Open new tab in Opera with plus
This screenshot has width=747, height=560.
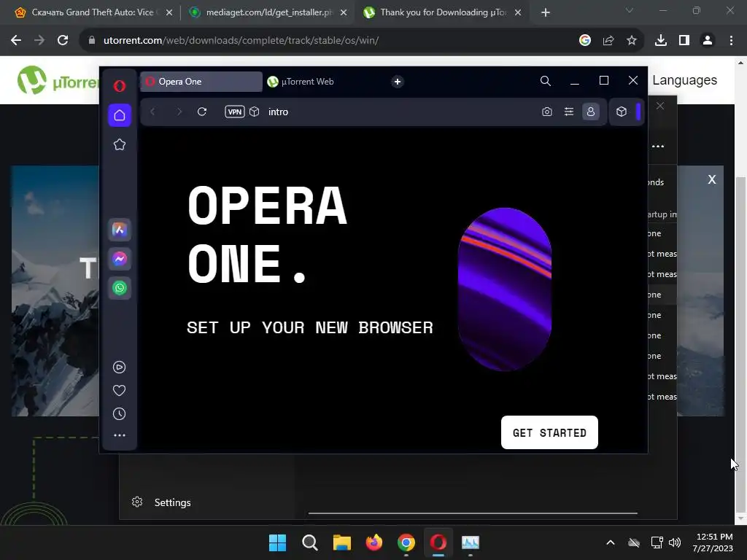pos(398,82)
